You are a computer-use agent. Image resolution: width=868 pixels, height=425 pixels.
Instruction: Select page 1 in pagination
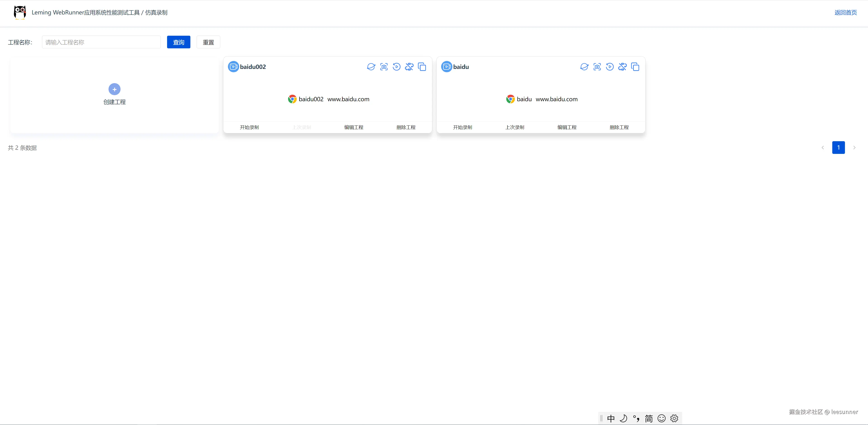[838, 148]
